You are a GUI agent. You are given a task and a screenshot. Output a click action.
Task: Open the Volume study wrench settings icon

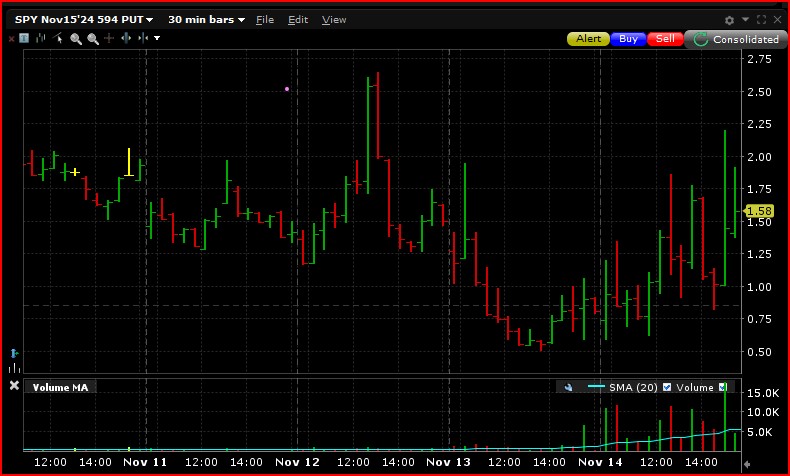tap(568, 387)
